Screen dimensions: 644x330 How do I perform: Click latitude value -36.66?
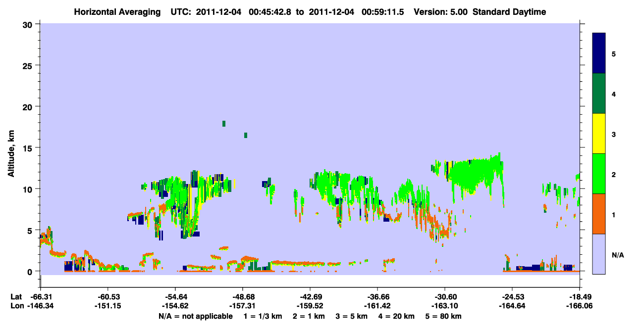(x=377, y=297)
